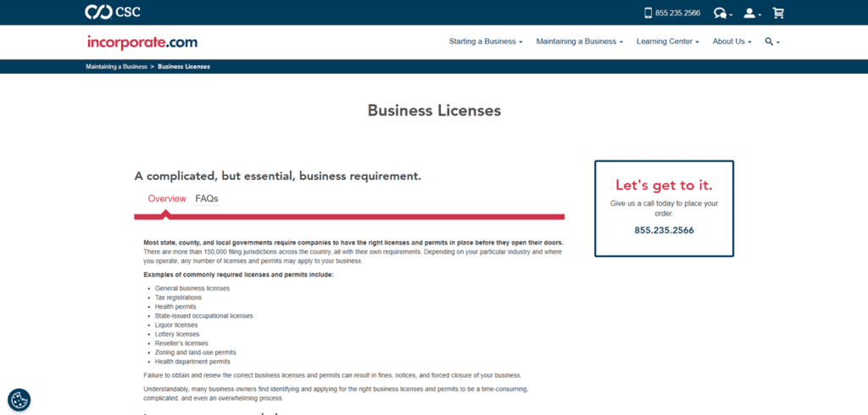Click Health permits list item
This screenshot has height=415, width=868.
[175, 306]
